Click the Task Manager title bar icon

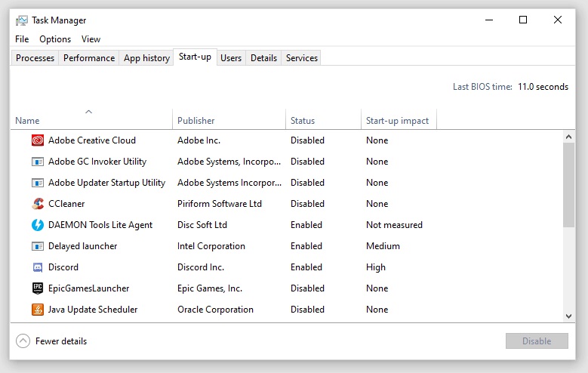point(21,20)
